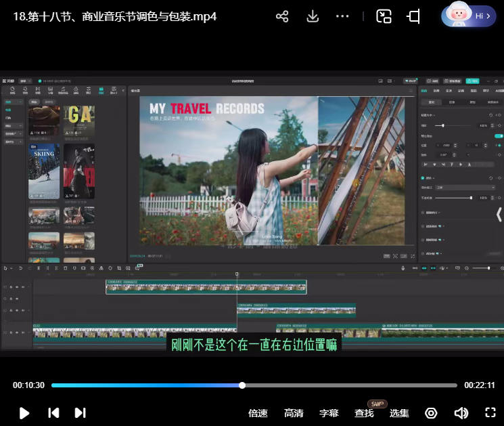The image size is (504, 426).
Task: Open the 选集 episode list
Action: coord(399,413)
